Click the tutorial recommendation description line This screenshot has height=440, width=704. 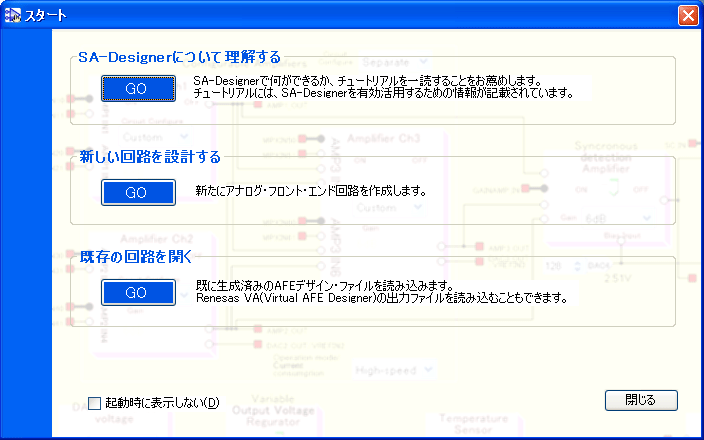pyautogui.click(x=367, y=80)
